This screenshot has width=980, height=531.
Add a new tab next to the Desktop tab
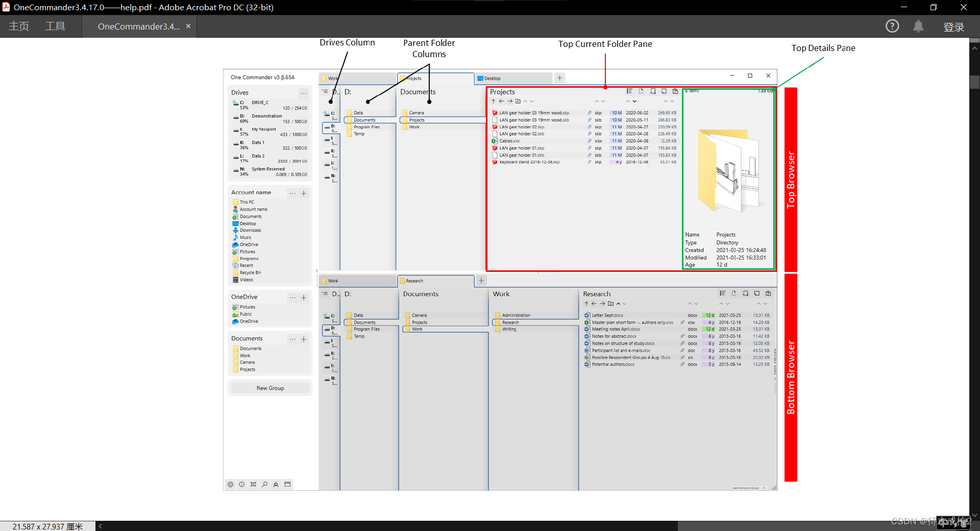(x=559, y=78)
